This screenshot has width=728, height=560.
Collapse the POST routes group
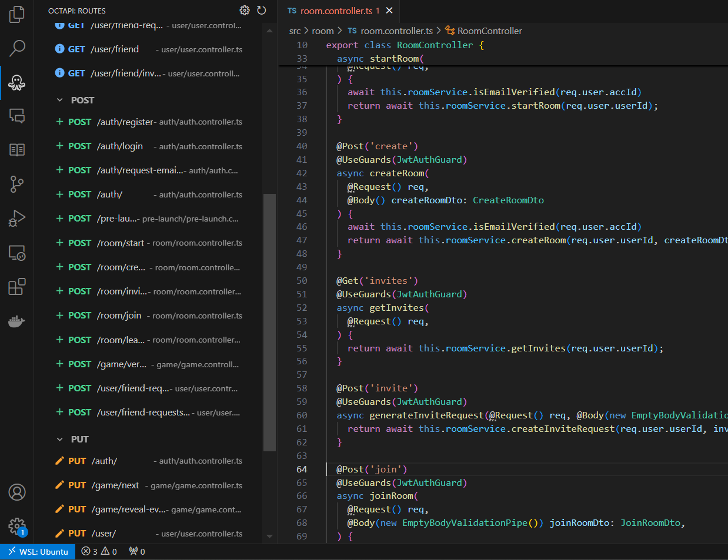[59, 100]
